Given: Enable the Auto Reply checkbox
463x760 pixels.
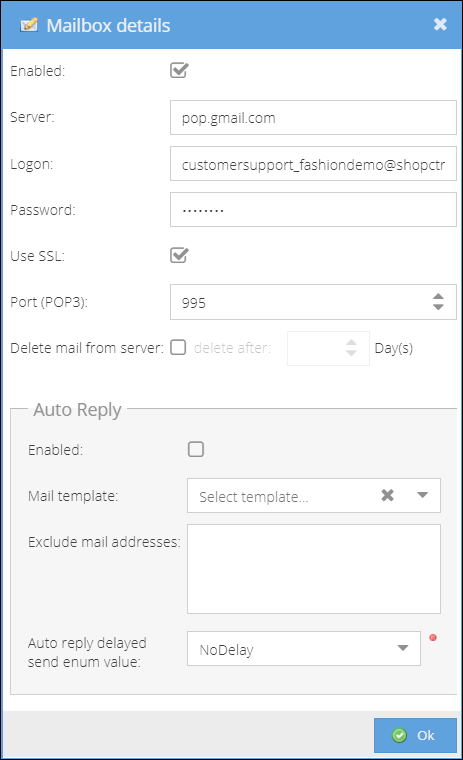Looking at the screenshot, I should click(x=196, y=449).
